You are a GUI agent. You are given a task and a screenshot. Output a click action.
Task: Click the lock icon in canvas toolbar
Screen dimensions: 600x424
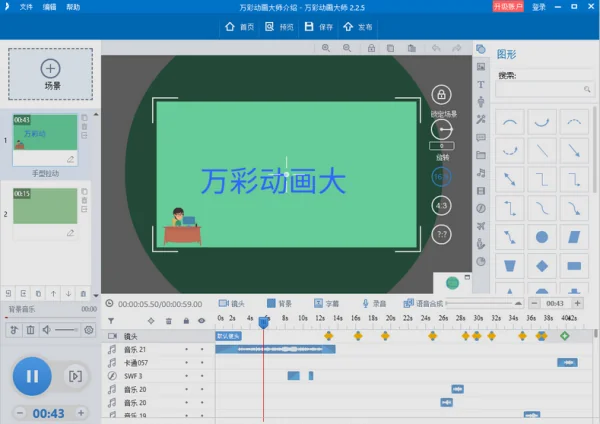[x=371, y=48]
